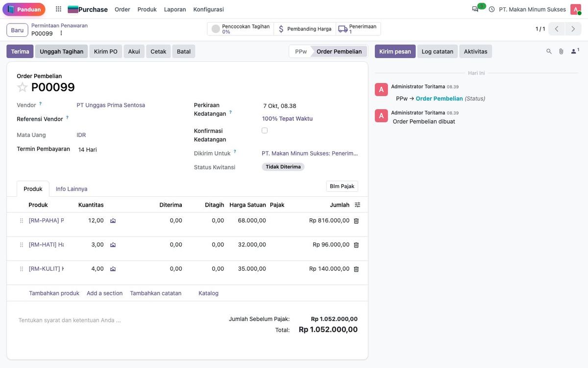The width and height of the screenshot is (588, 368).
Task: Click the Unggah Tagihan button
Action: [62, 52]
